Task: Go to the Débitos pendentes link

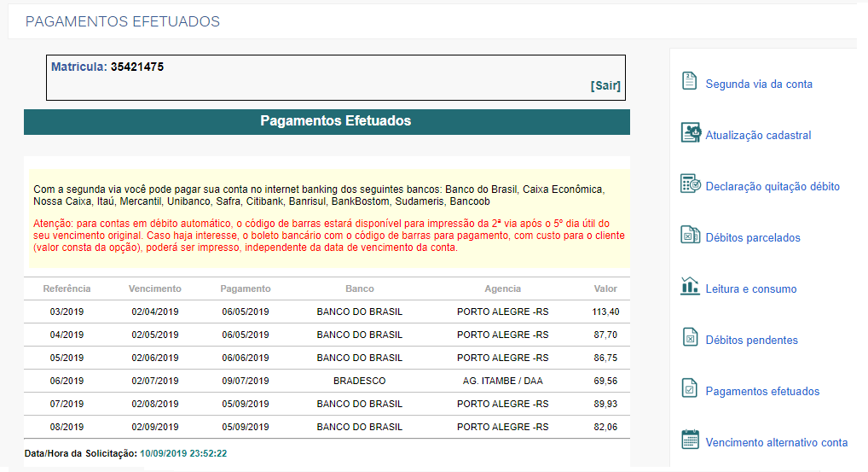Action: click(752, 341)
